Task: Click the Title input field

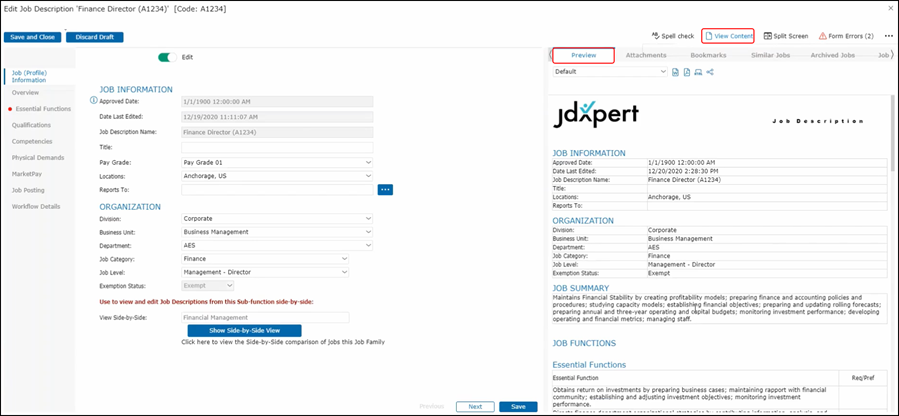Action: [x=277, y=146]
